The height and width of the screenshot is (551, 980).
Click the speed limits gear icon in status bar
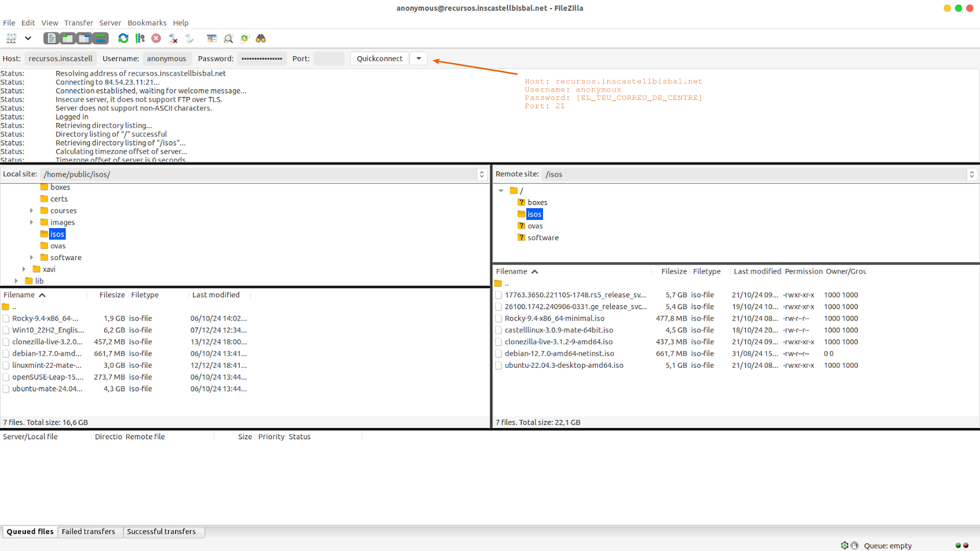[x=845, y=546]
